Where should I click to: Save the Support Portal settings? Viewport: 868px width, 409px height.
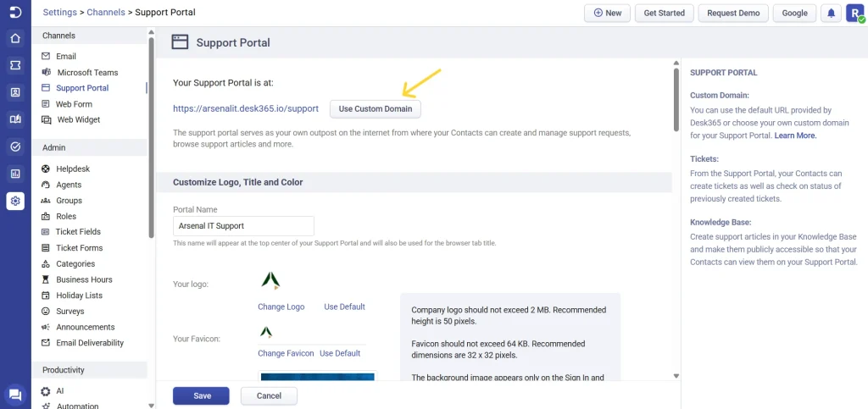[x=202, y=395]
